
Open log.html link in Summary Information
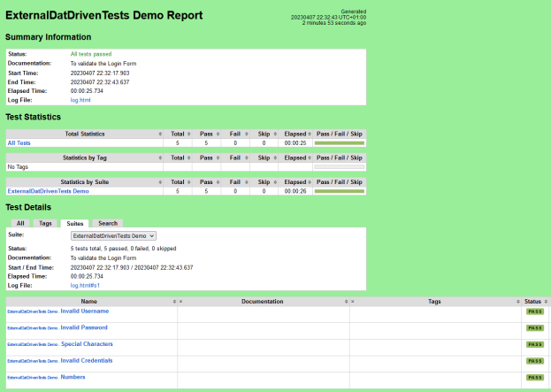point(80,100)
